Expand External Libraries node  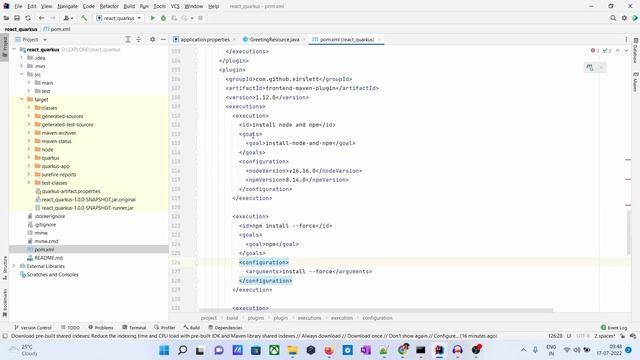coord(14,266)
